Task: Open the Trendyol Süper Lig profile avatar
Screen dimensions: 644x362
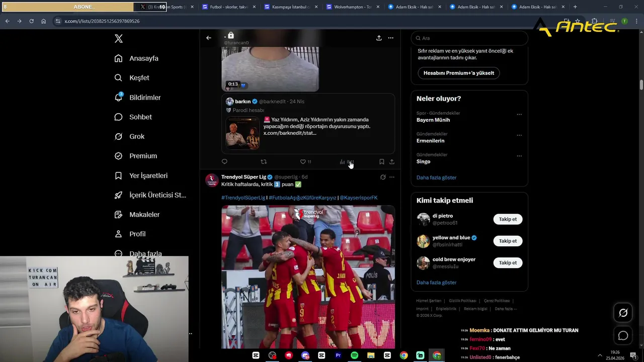Action: pos(212,180)
